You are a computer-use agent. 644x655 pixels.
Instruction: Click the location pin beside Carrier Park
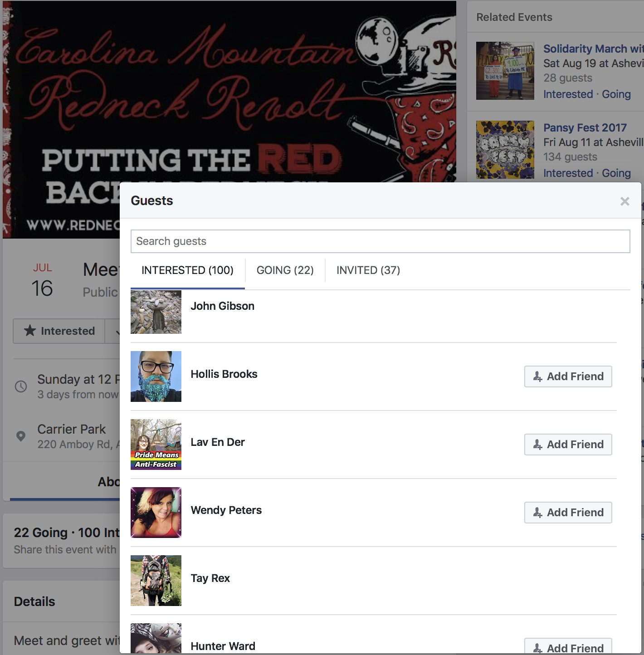[x=21, y=436]
